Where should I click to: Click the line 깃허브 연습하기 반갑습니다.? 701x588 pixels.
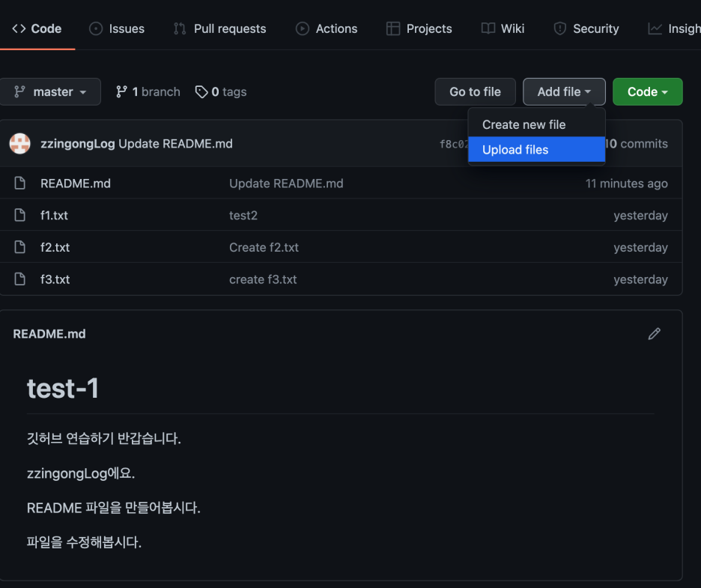[103, 438]
